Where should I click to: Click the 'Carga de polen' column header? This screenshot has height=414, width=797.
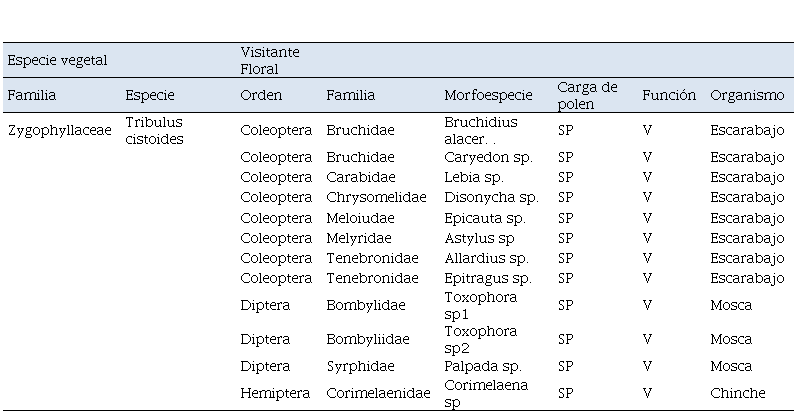pyautogui.click(x=587, y=95)
